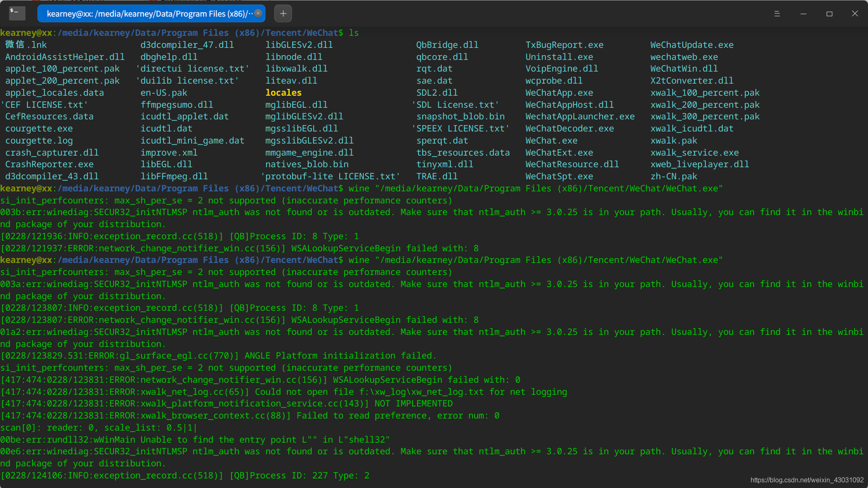Click CrashReporter.exe file name
868x488 pixels.
point(49,164)
